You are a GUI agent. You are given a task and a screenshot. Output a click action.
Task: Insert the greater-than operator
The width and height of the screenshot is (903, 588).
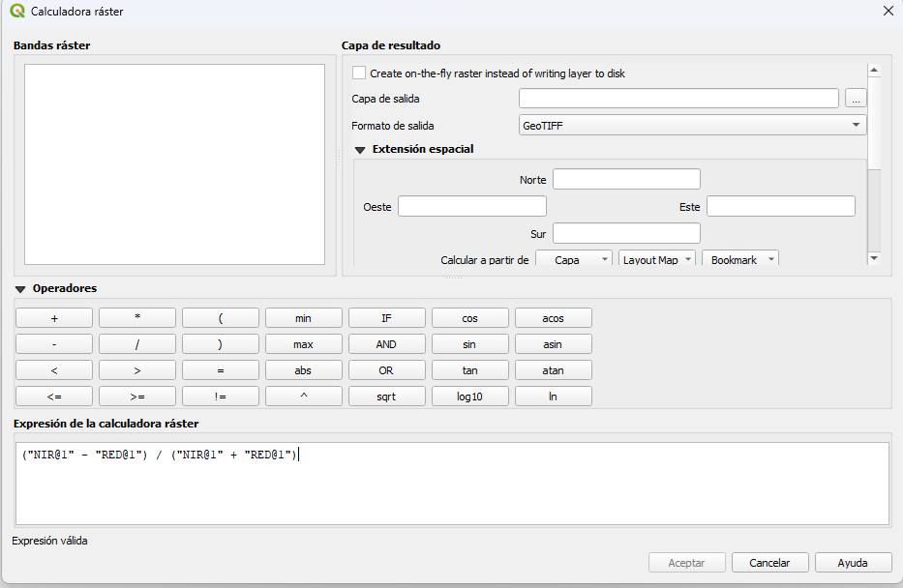pyautogui.click(x=137, y=370)
